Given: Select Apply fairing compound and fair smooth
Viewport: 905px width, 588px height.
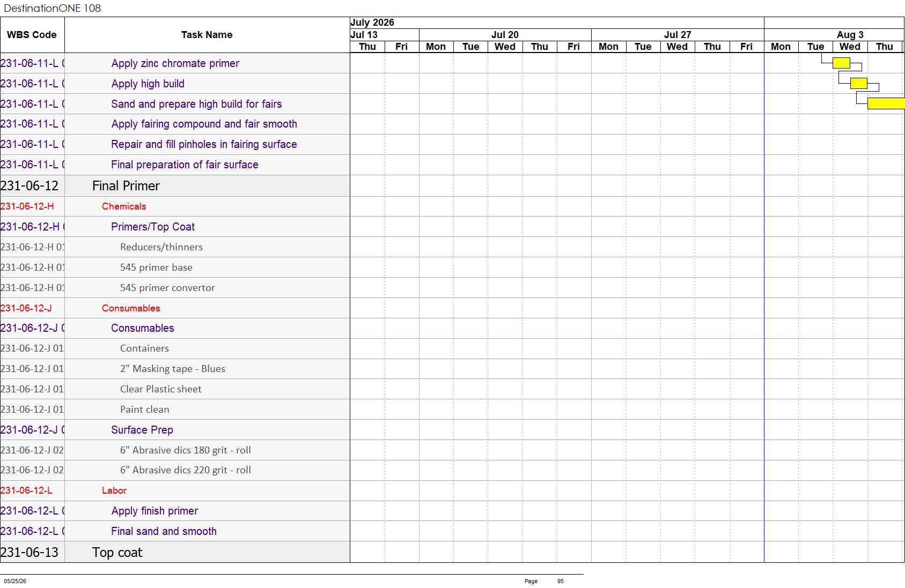Looking at the screenshot, I should pos(204,124).
